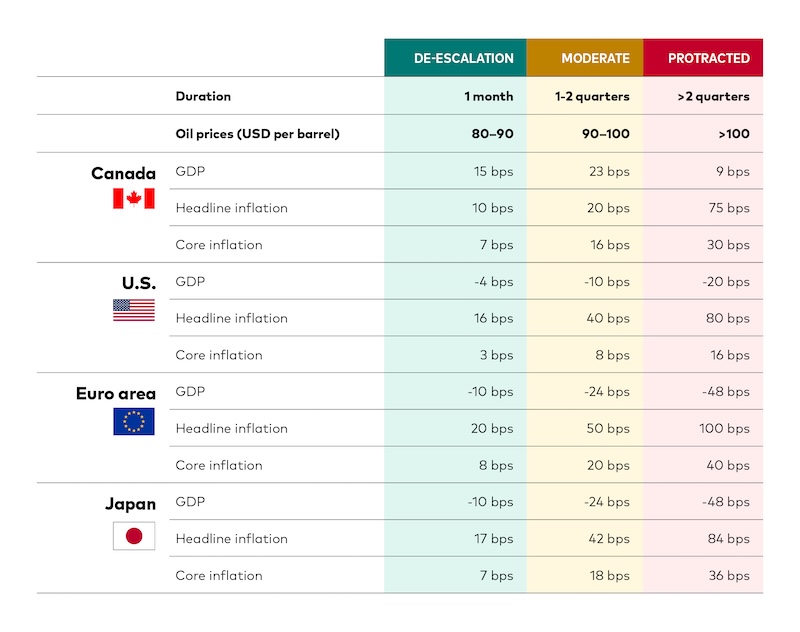Click the Canada flag icon
800x632 pixels.
click(133, 199)
